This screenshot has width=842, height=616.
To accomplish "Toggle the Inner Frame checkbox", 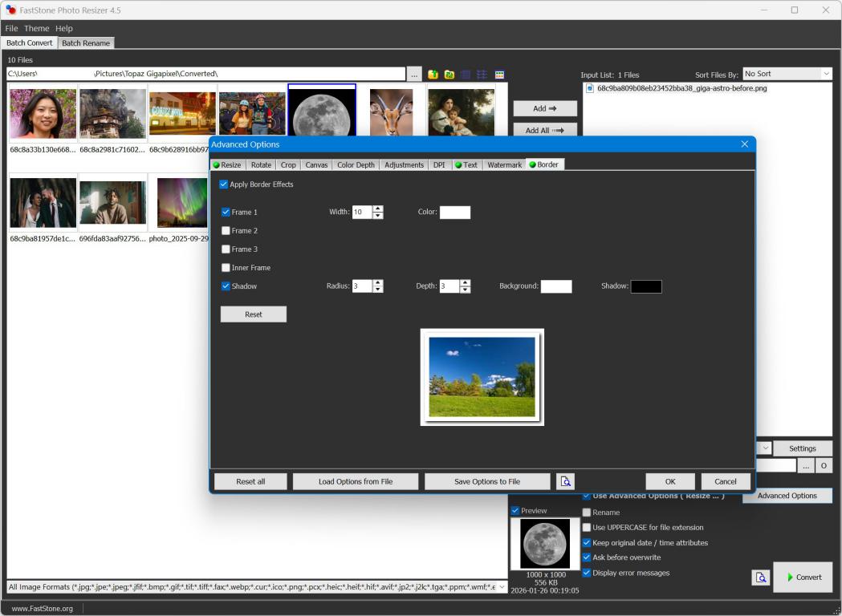I will (x=226, y=268).
